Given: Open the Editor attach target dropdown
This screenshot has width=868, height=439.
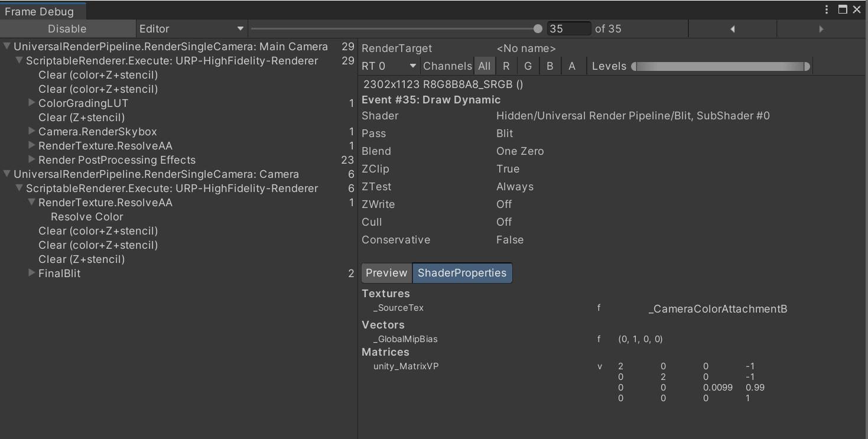Looking at the screenshot, I should (191, 28).
